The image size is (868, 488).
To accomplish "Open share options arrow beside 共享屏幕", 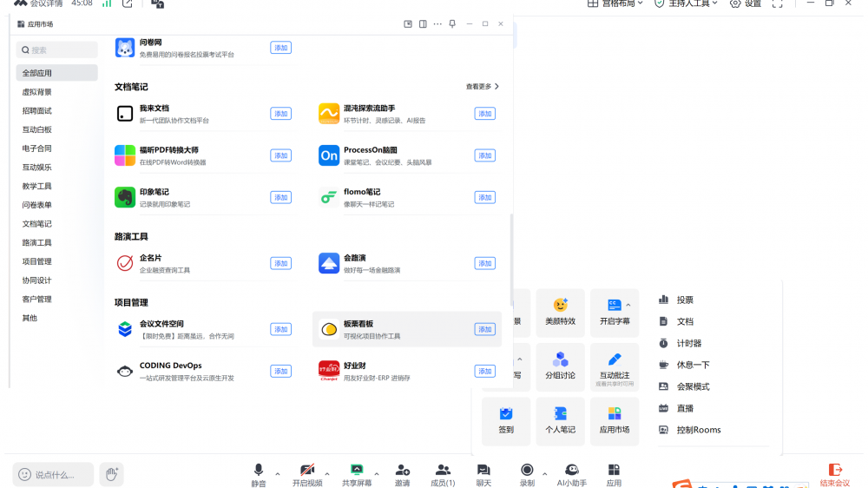I will pyautogui.click(x=377, y=474).
